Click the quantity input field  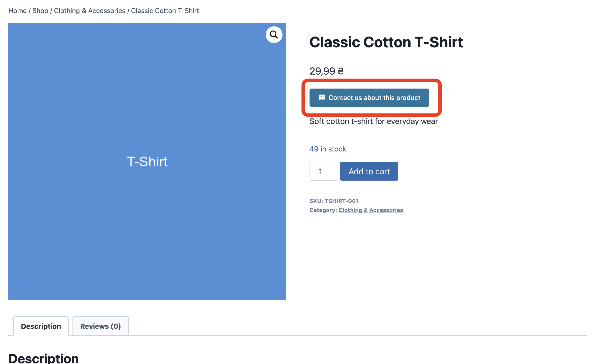point(324,171)
